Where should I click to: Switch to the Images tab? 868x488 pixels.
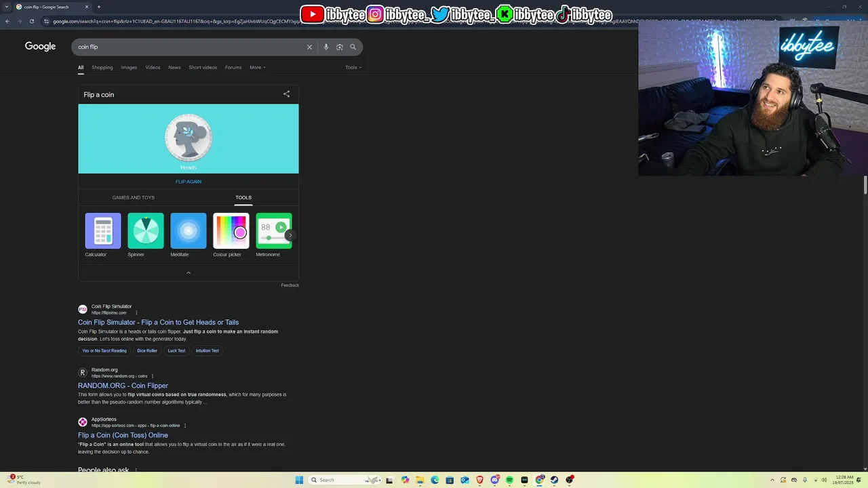point(129,67)
